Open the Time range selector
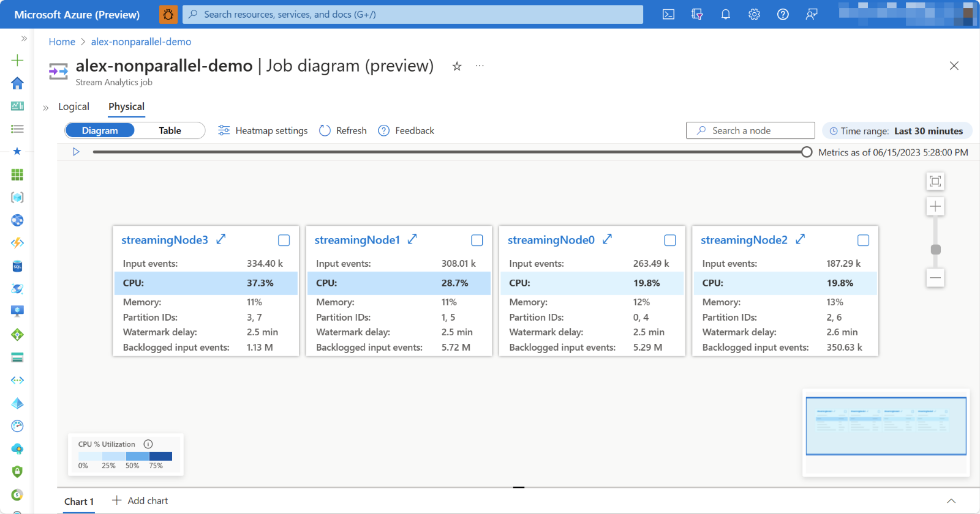Viewport: 980px width, 514px height. click(x=896, y=131)
